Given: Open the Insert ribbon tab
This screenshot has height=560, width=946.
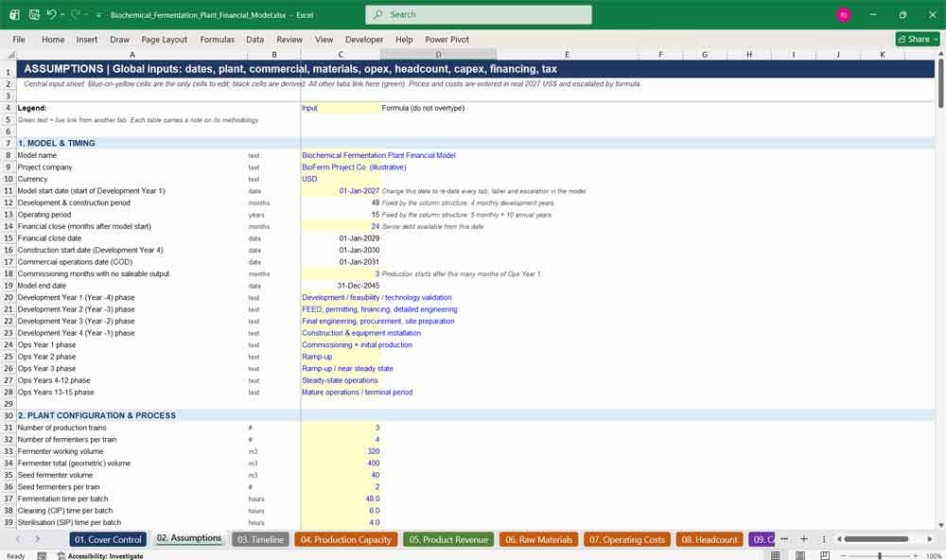Looking at the screenshot, I should pos(87,39).
